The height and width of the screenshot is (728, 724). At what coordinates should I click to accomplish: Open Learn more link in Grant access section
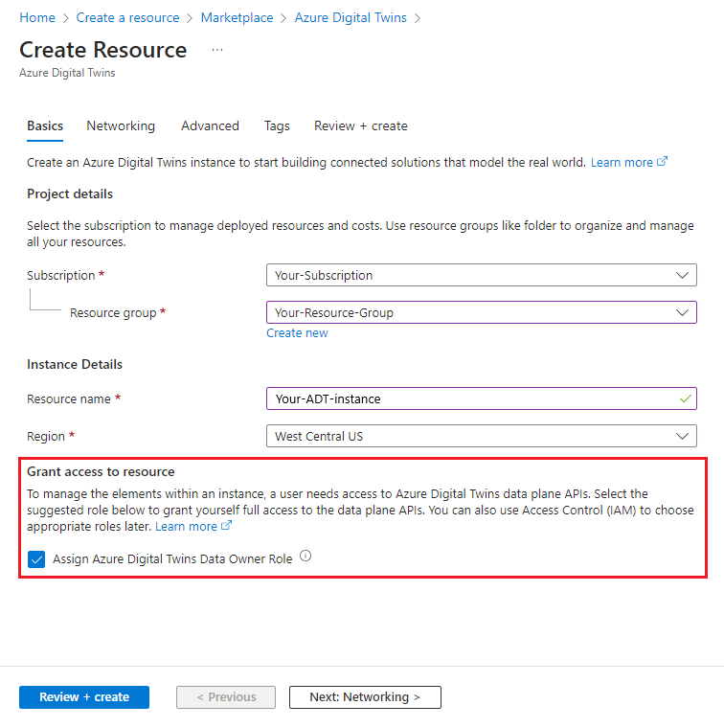coord(187,526)
